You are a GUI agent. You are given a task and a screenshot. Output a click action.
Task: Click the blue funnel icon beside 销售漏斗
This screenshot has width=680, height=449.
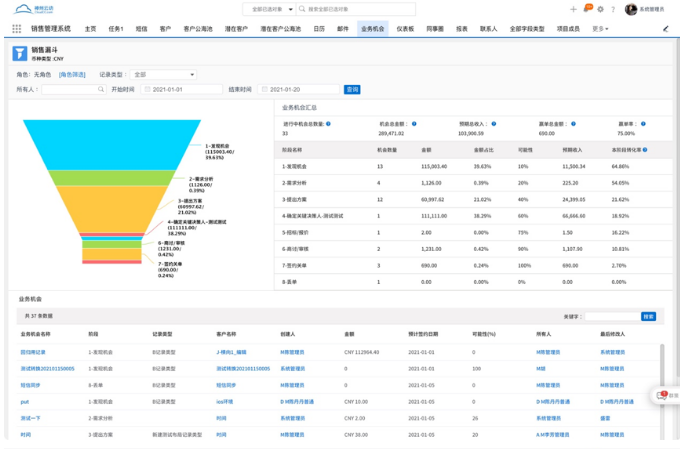point(20,53)
